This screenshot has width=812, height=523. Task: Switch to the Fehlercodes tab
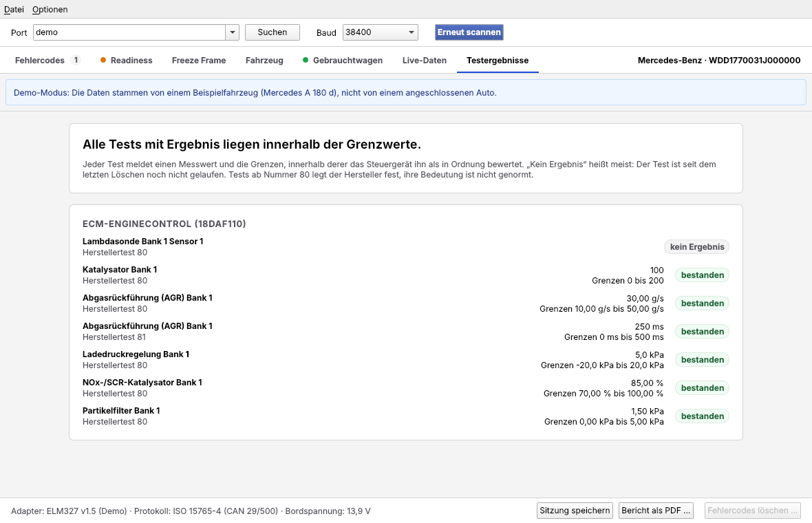(x=47, y=60)
